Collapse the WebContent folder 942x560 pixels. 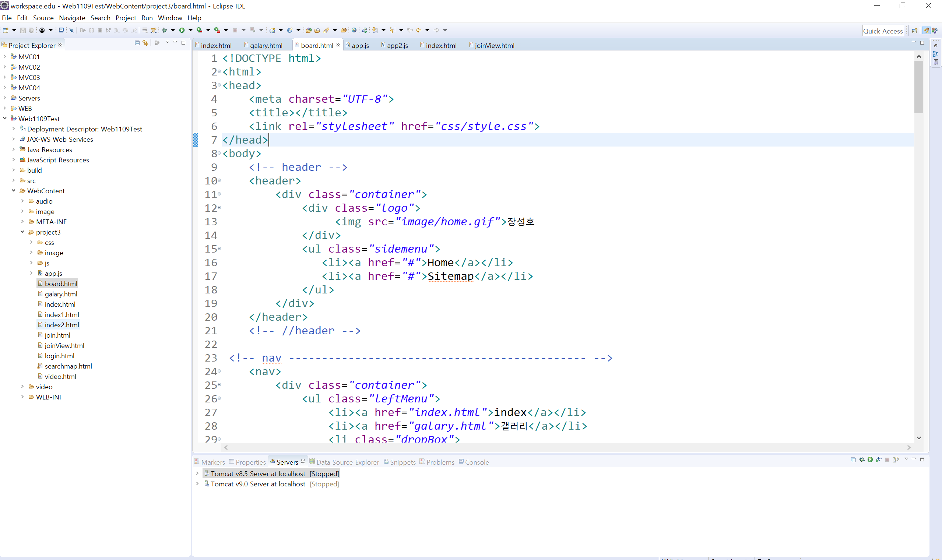[x=14, y=191]
